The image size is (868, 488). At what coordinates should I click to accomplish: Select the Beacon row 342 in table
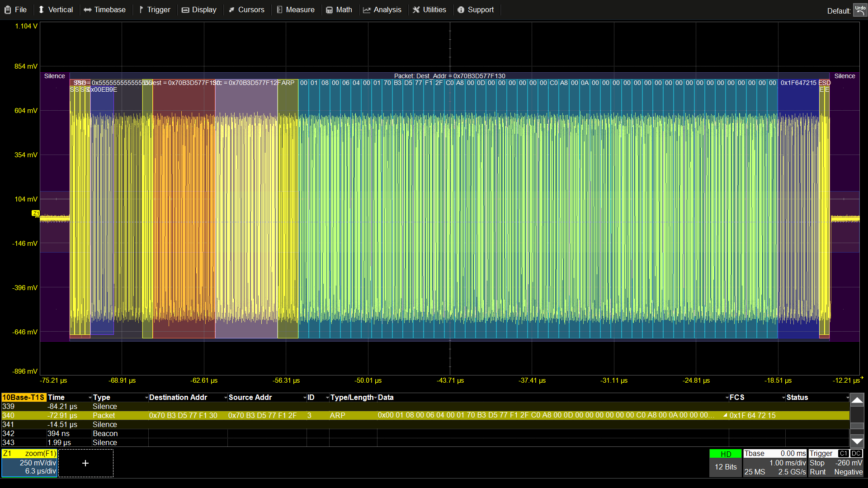click(x=105, y=433)
